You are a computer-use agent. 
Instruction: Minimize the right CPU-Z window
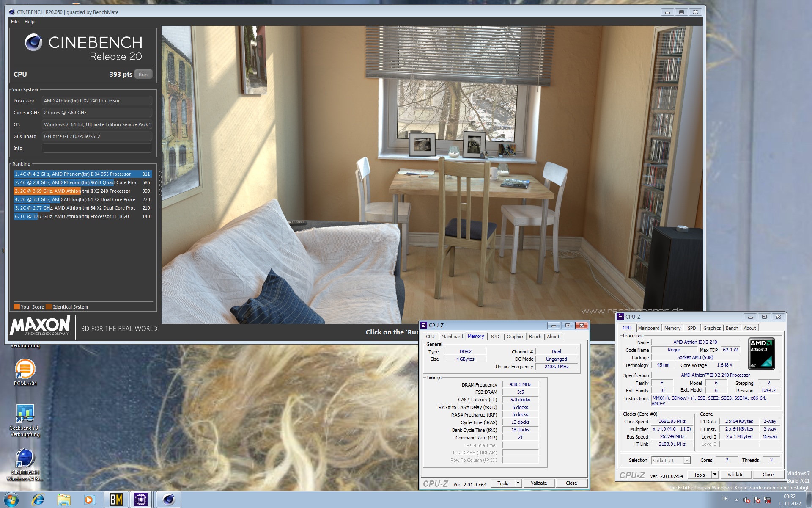coord(750,317)
